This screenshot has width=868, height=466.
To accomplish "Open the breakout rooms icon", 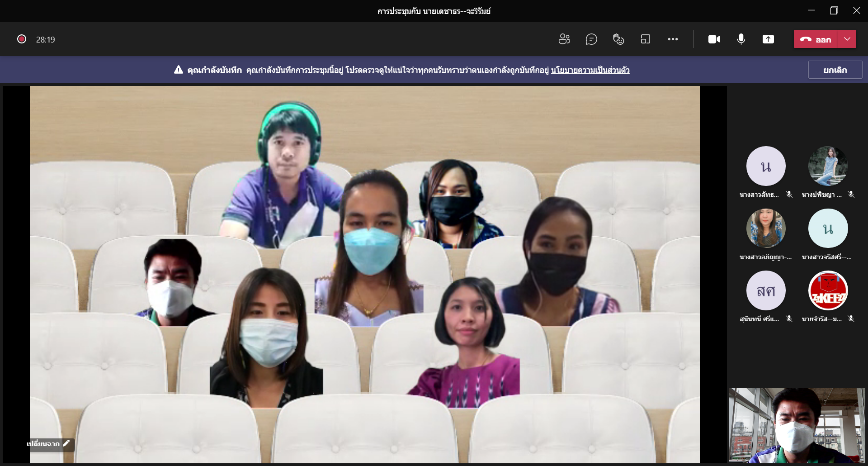I will coord(646,39).
